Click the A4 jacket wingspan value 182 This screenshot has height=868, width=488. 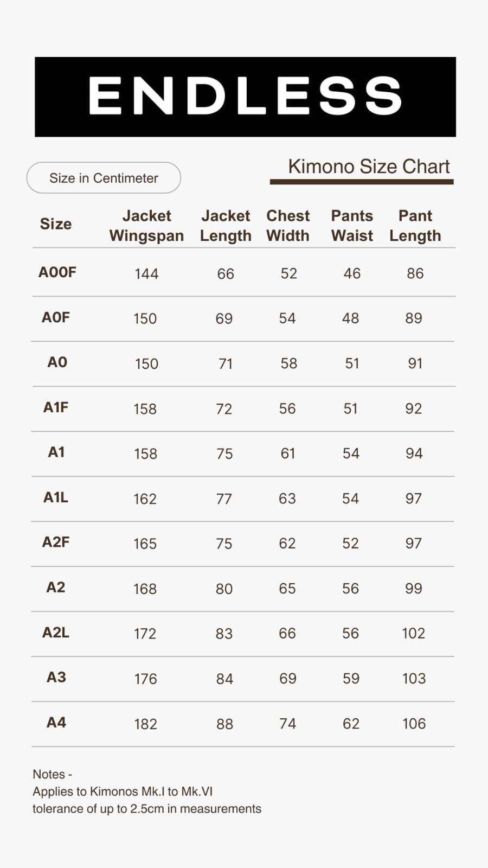pos(145,724)
